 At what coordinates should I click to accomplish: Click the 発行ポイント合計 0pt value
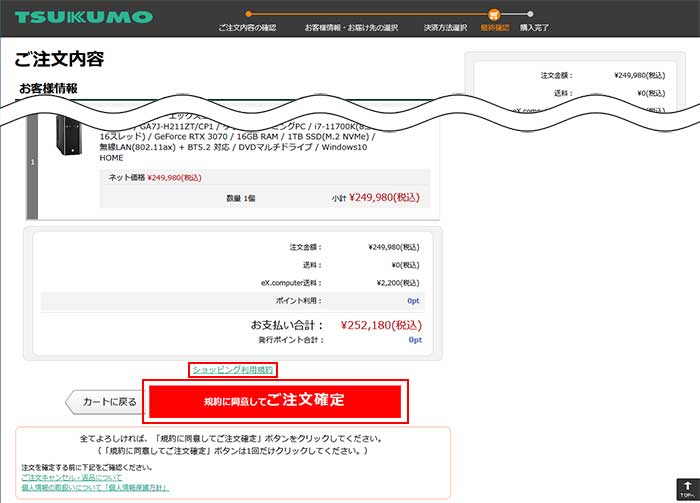click(415, 340)
